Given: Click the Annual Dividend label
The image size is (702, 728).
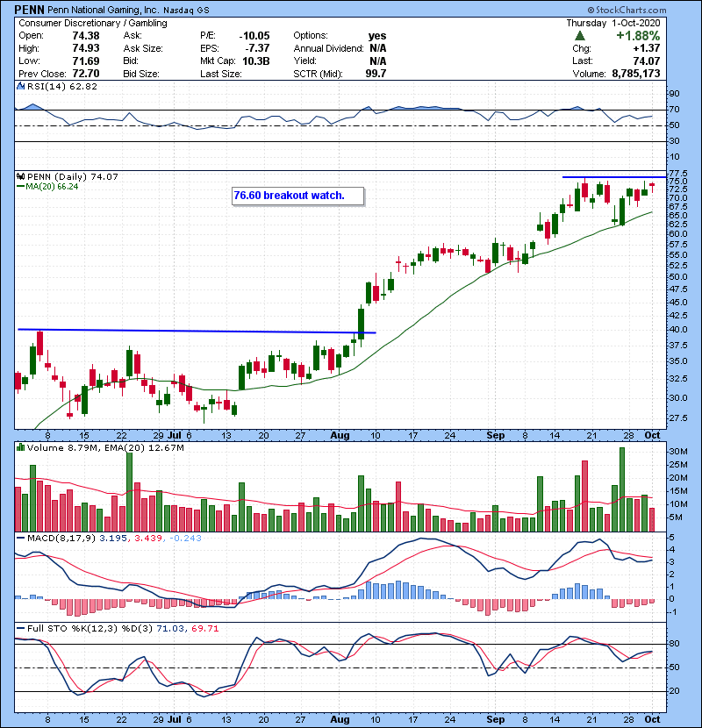Looking at the screenshot, I should pos(328,48).
